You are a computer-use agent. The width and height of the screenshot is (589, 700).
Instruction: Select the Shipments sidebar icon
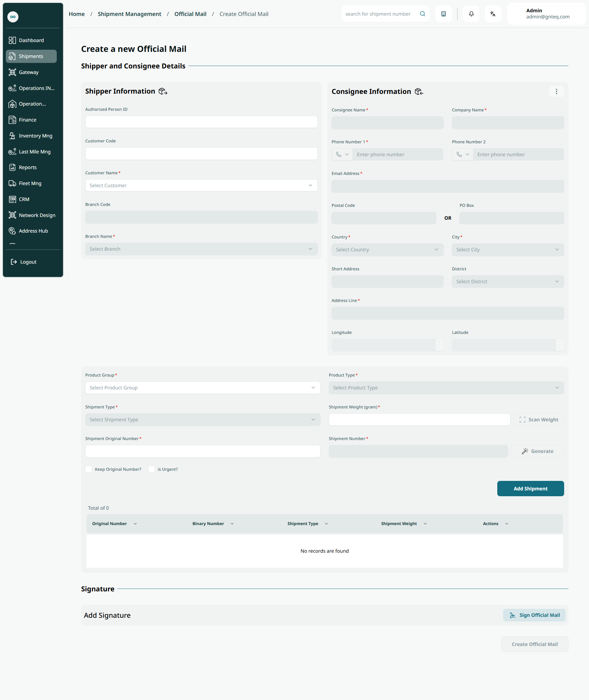pos(12,56)
